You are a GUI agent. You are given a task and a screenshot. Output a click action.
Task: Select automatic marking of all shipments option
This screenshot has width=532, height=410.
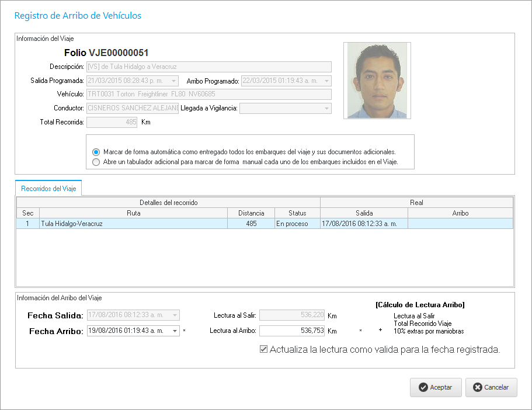(96, 151)
